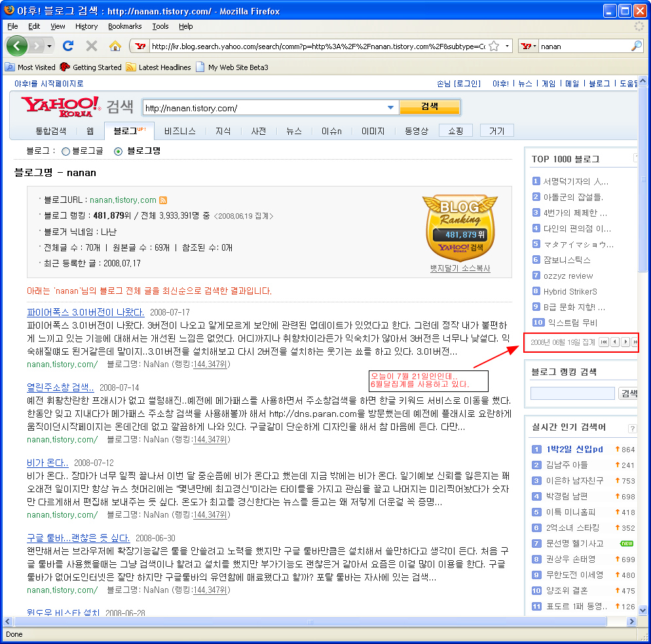This screenshot has width=651, height=644.
Task: Open the My Web Site Beta3 bookmark
Action: (232, 67)
